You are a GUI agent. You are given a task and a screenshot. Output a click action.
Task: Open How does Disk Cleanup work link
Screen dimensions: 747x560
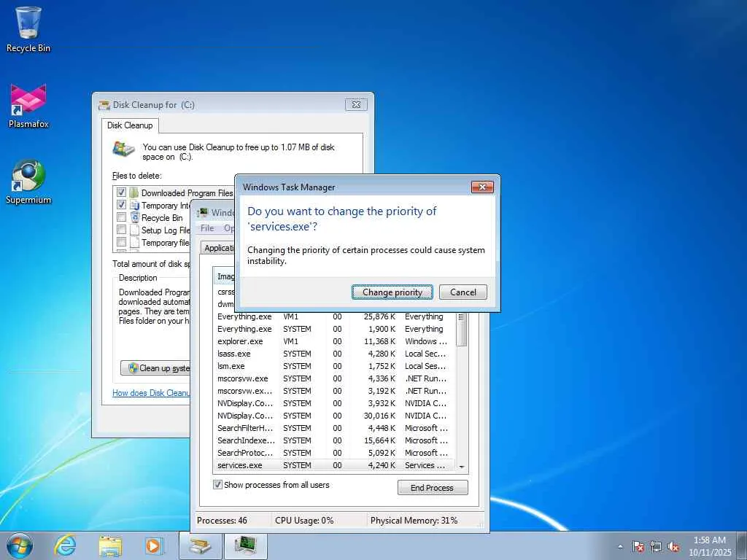151,393
